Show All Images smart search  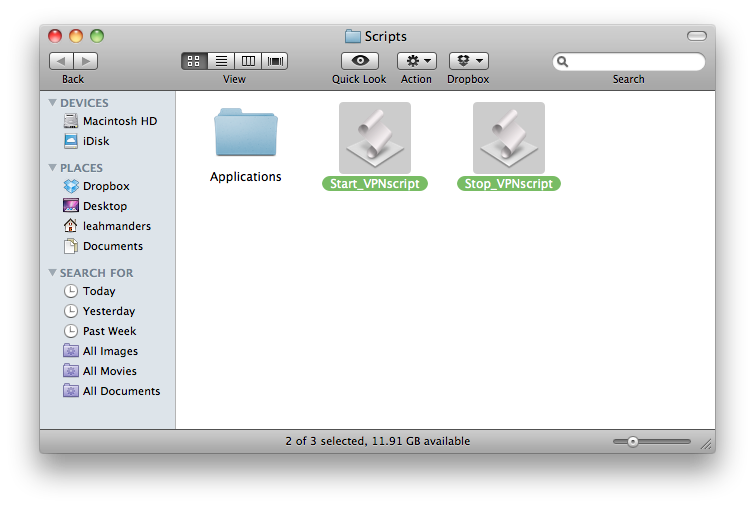tap(110, 351)
